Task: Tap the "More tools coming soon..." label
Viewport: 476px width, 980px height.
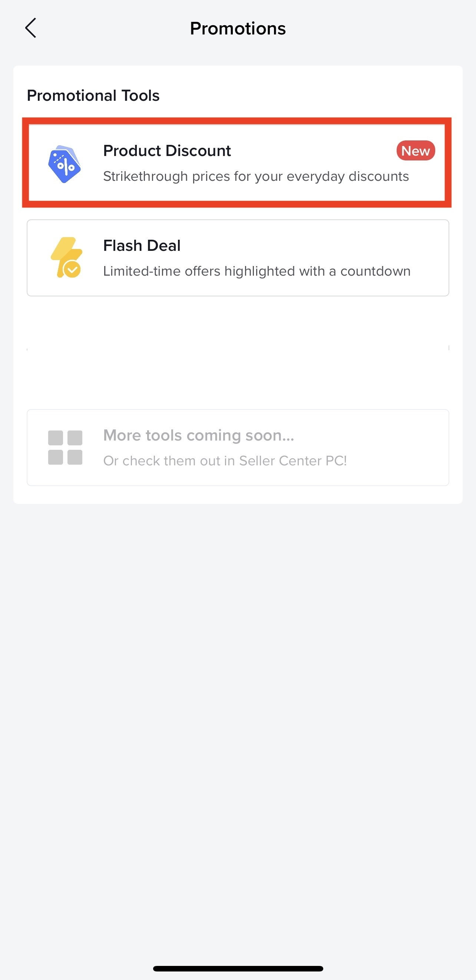Action: [198, 435]
